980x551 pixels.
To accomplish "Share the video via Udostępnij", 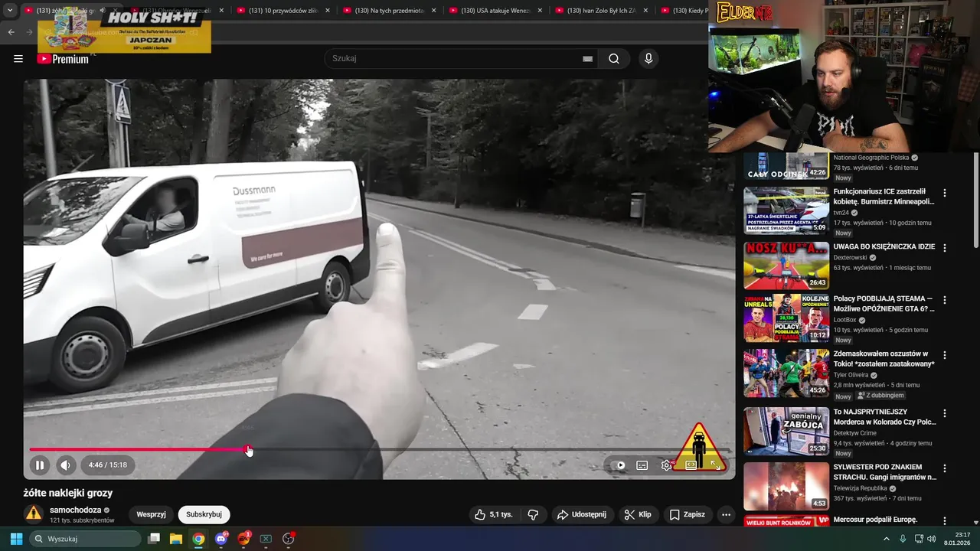I will click(x=582, y=514).
